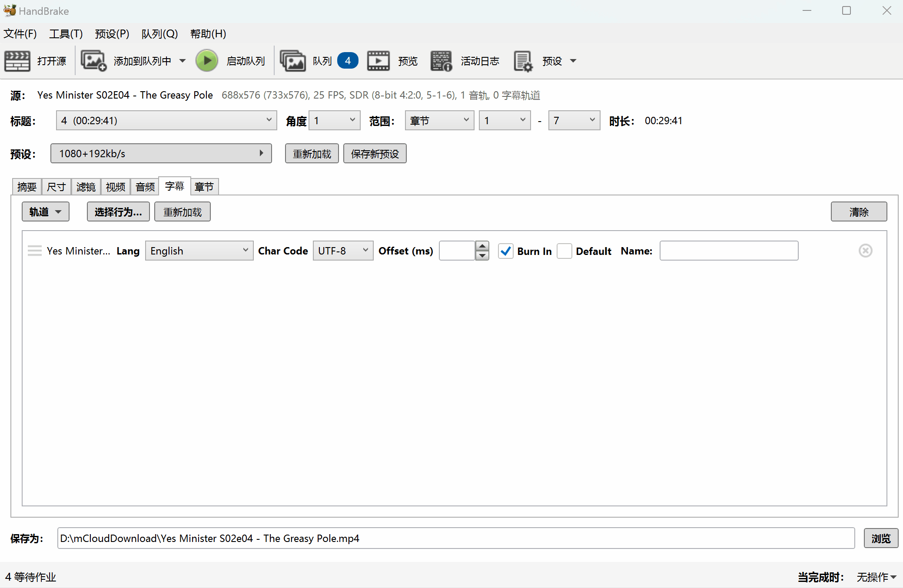The image size is (903, 588).
Task: Remove subtitle track with circled X icon
Action: (x=865, y=251)
